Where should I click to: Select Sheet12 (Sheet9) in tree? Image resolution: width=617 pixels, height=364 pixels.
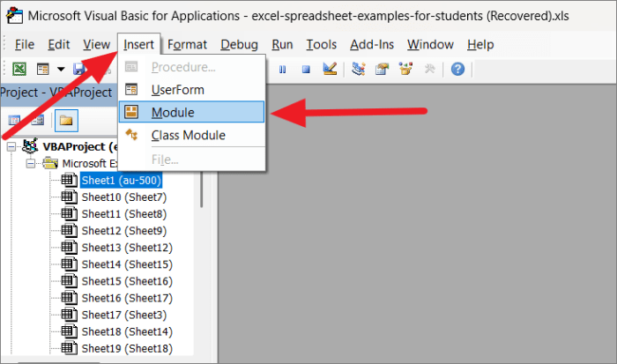pos(124,231)
